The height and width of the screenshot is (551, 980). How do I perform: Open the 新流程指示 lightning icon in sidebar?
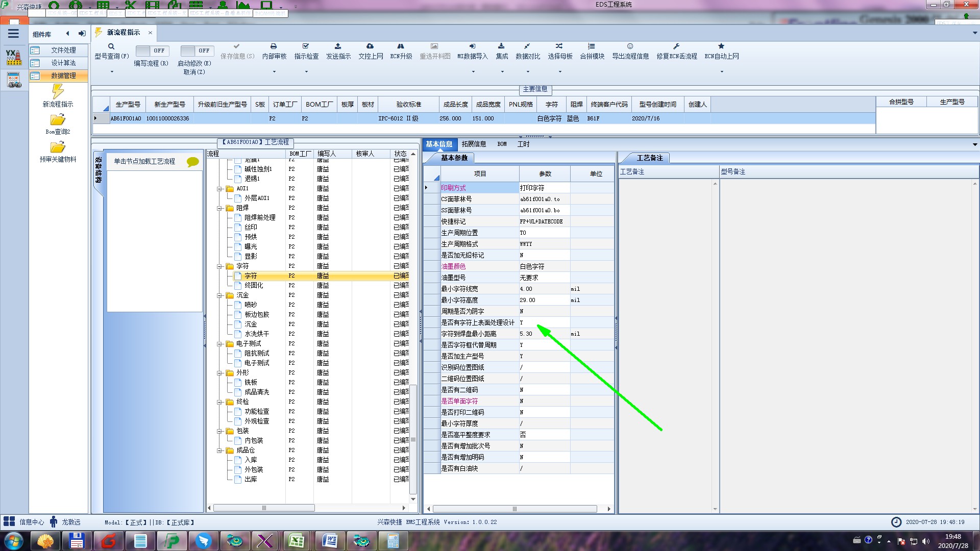[x=58, y=92]
